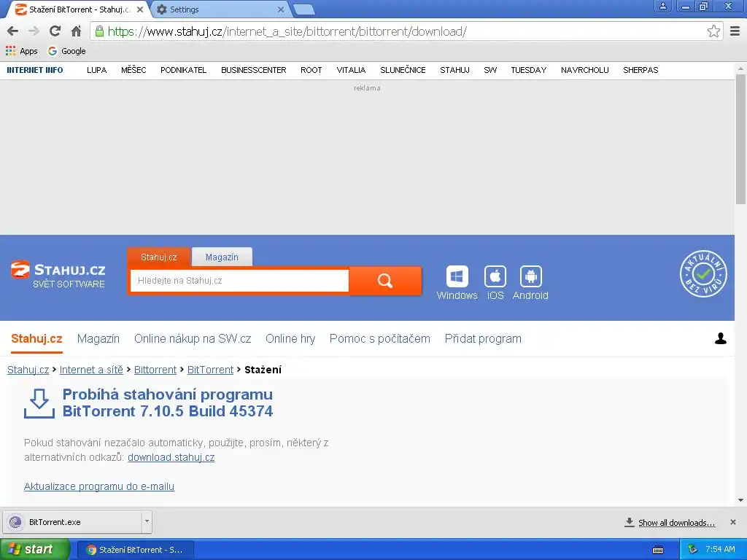
Task: Select the orange Stahuj.cz search tab
Action: [x=158, y=257]
